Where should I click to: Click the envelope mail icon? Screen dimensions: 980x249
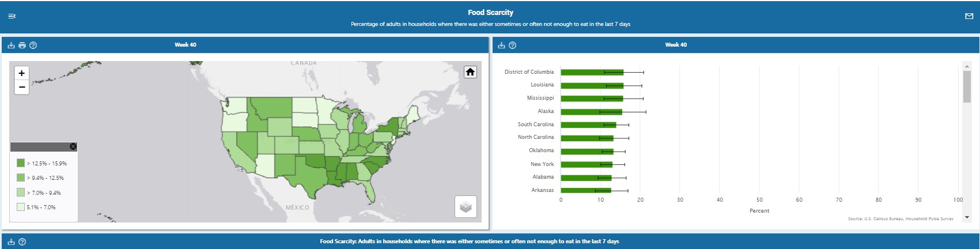968,16
